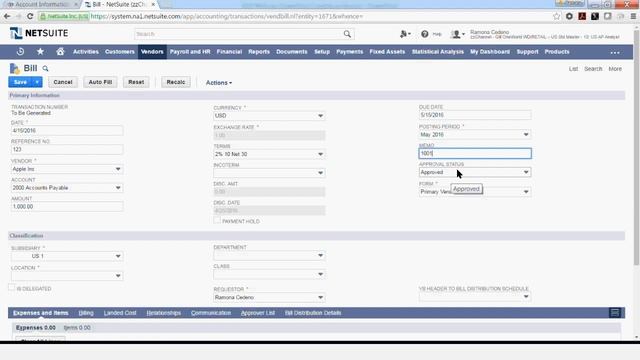Click the Amount field showing 1,000.00
This screenshot has width=640, height=360.
pos(67,207)
